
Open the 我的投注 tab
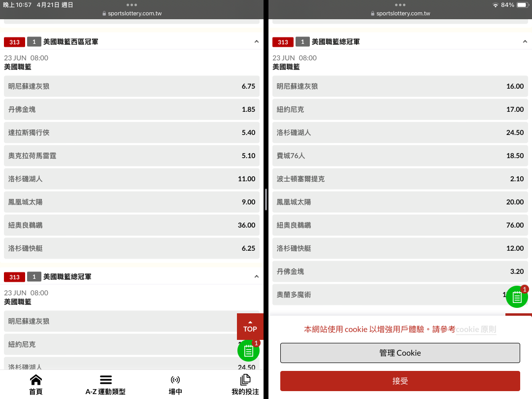[x=245, y=385]
